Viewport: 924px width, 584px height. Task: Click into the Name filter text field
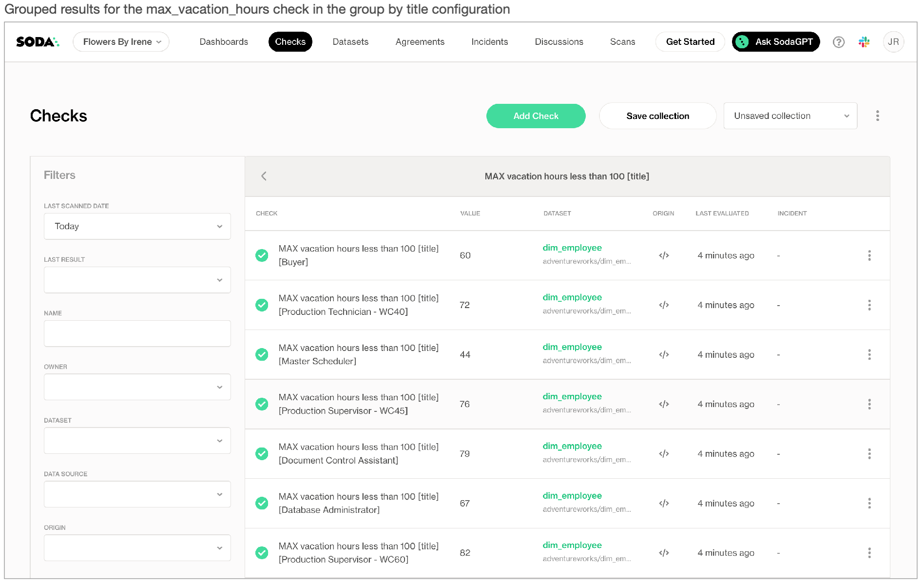coord(137,333)
